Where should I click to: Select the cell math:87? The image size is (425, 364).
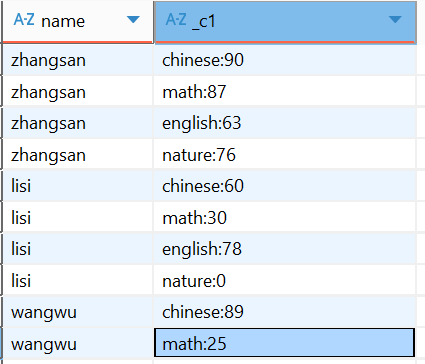pyautogui.click(x=285, y=92)
